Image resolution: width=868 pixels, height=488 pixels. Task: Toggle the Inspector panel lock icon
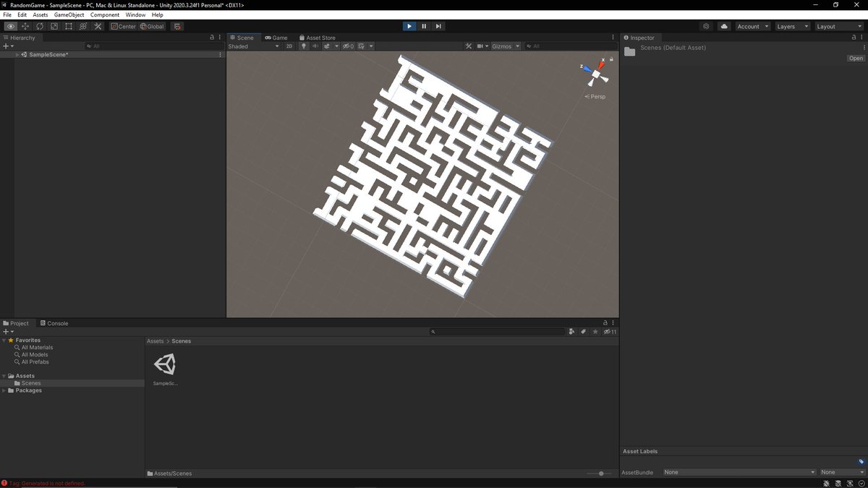[x=854, y=38]
